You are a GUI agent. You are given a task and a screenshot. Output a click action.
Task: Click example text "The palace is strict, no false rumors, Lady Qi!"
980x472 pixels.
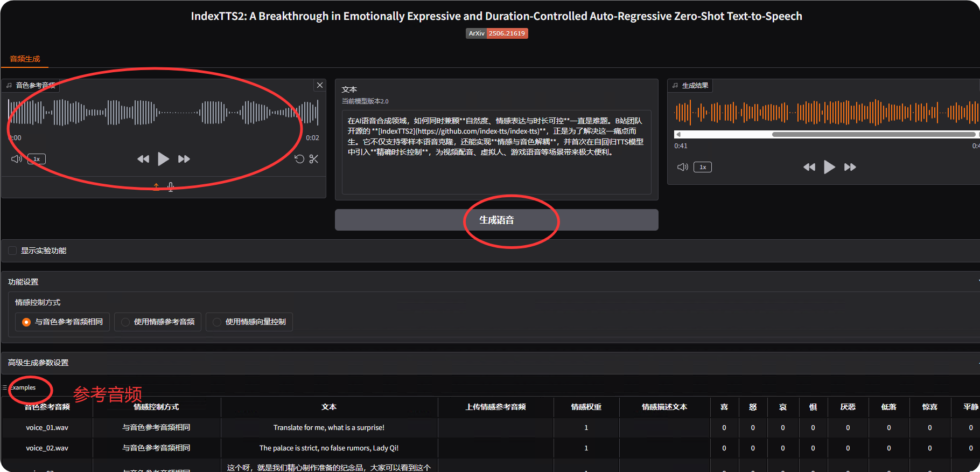coord(329,448)
